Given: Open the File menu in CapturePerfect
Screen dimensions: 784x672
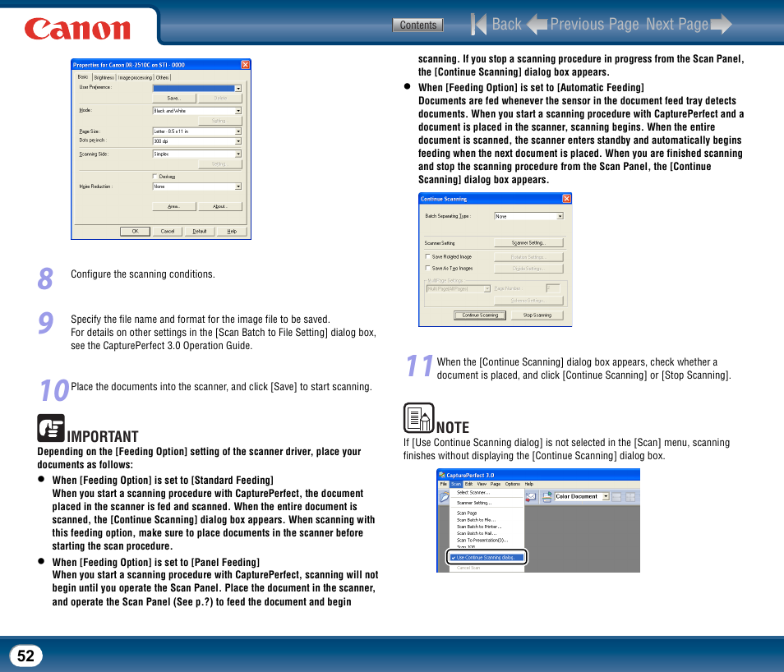Looking at the screenshot, I should point(444,484).
